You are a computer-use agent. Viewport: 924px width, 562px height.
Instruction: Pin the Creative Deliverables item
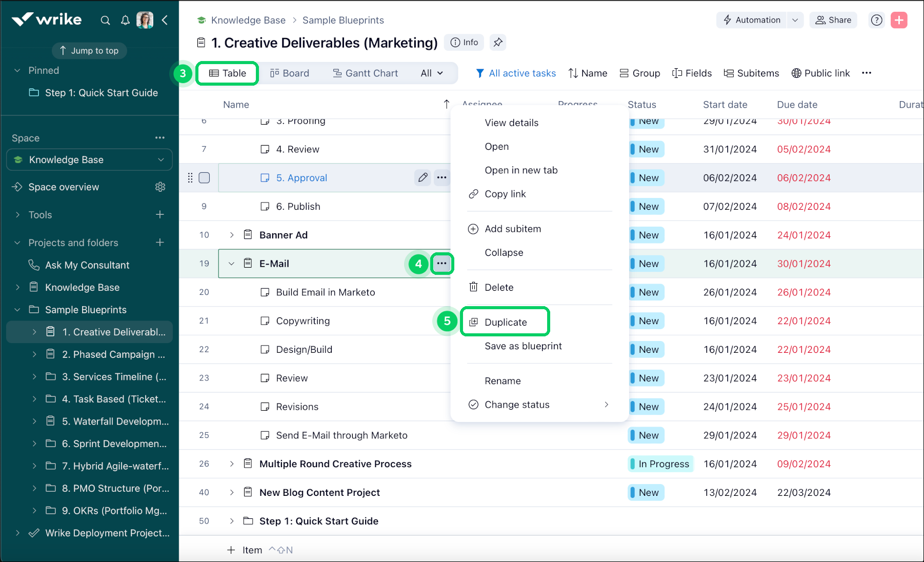(x=497, y=43)
